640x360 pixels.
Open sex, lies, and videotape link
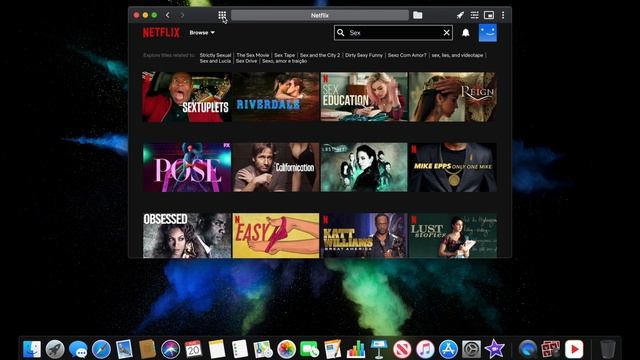457,55
